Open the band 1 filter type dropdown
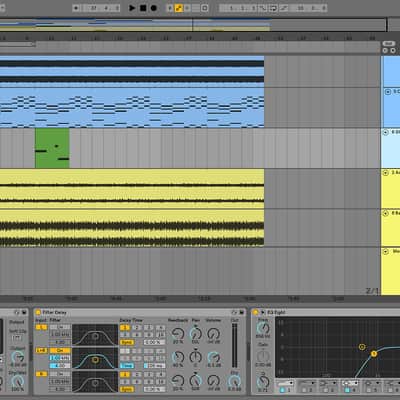 click(x=286, y=383)
